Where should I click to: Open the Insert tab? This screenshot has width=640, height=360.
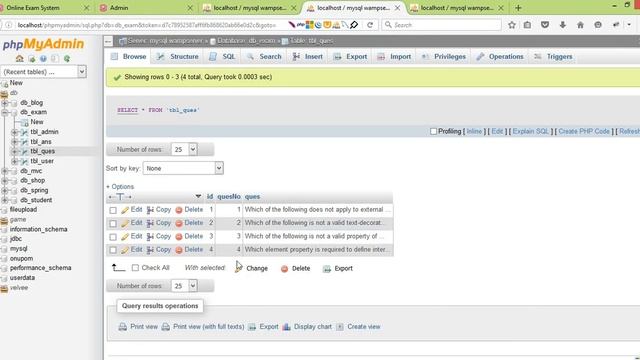(x=308, y=57)
